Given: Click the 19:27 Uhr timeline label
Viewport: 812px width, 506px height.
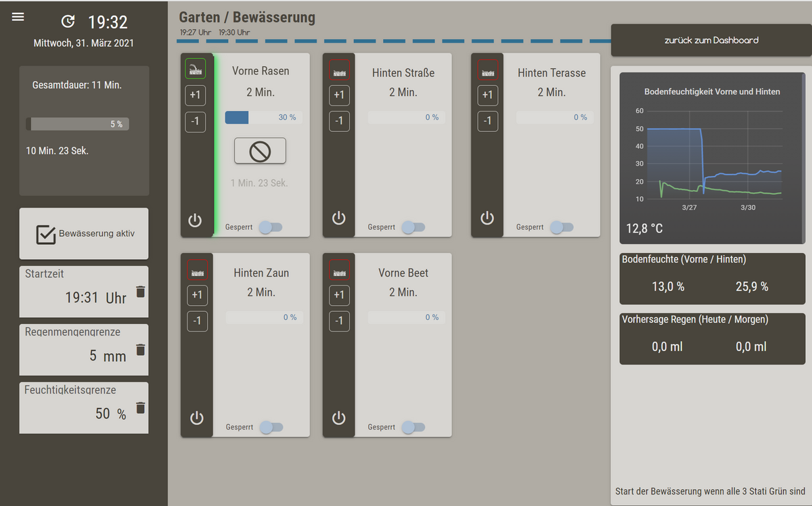Looking at the screenshot, I should point(196,32).
